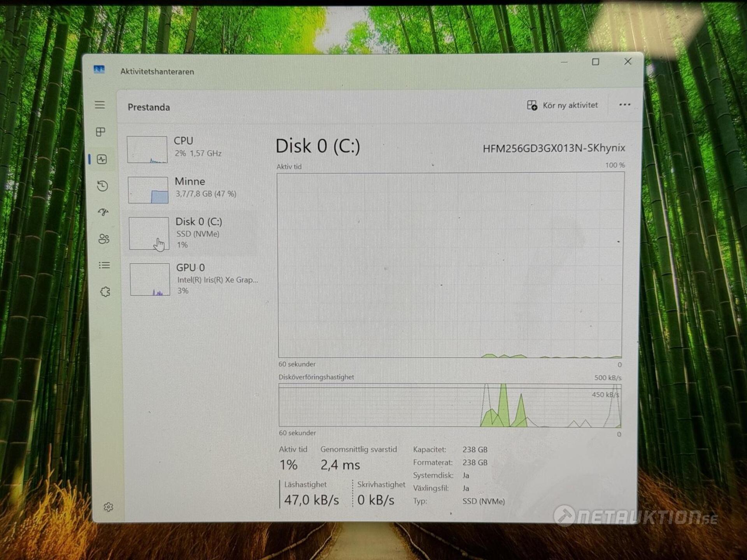This screenshot has width=747, height=560.
Task: Select the Performance page icon
Action: pyautogui.click(x=102, y=159)
